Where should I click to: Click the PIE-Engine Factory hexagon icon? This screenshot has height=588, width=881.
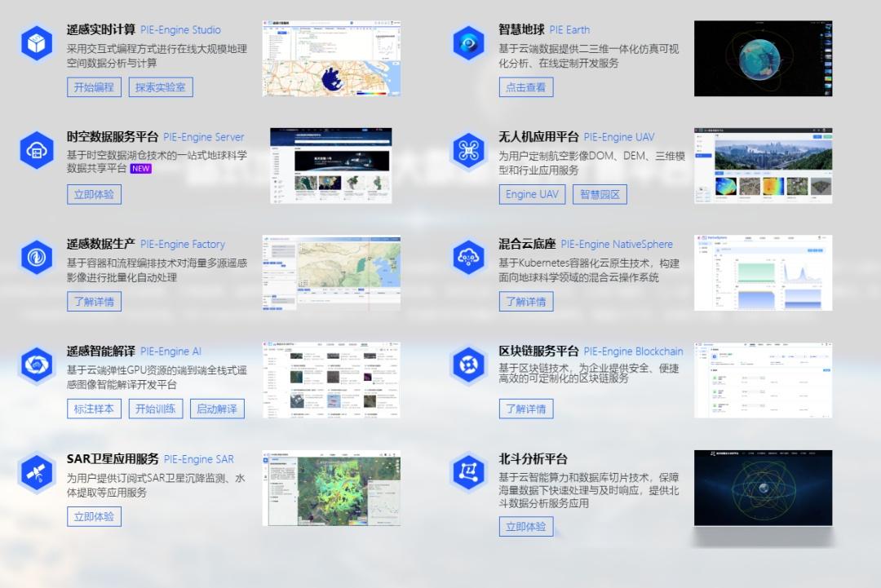(x=36, y=258)
